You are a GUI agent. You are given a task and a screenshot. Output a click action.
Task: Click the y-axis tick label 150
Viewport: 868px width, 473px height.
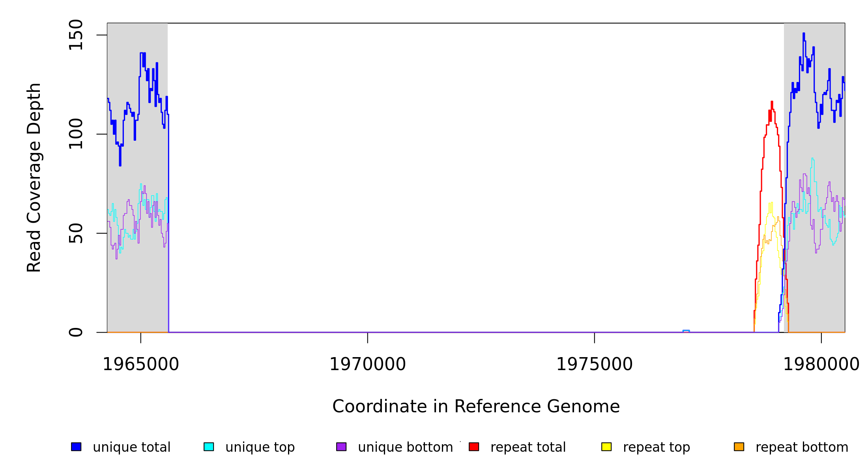click(76, 35)
